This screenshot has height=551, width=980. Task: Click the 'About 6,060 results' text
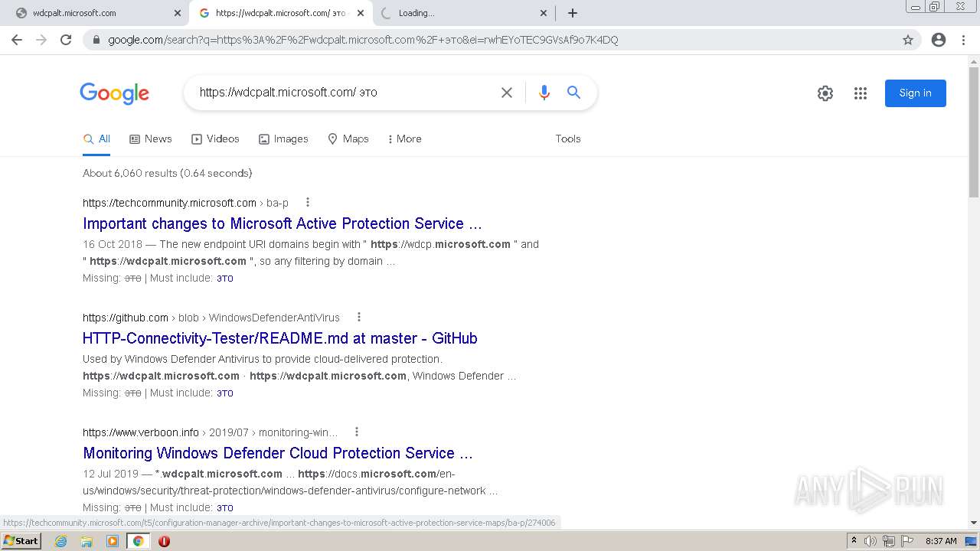pyautogui.click(x=167, y=173)
